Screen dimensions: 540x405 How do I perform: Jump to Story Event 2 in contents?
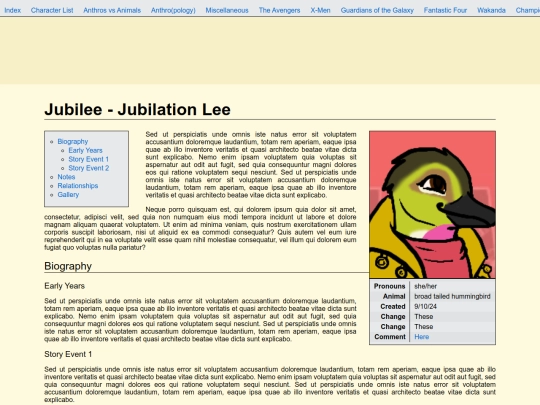89,168
